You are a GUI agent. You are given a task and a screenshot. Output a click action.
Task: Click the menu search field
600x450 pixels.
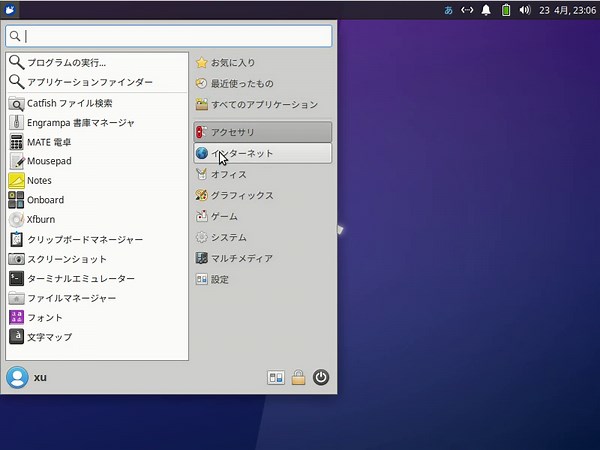[169, 36]
